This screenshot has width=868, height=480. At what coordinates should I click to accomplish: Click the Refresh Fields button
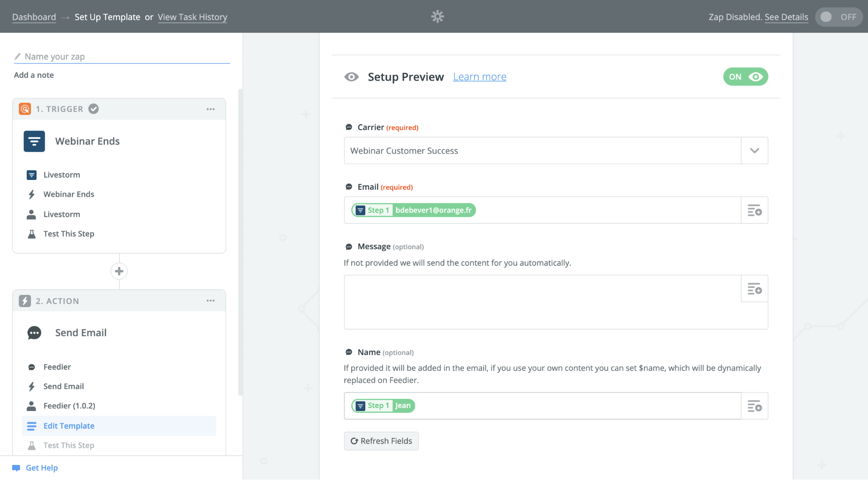point(381,441)
